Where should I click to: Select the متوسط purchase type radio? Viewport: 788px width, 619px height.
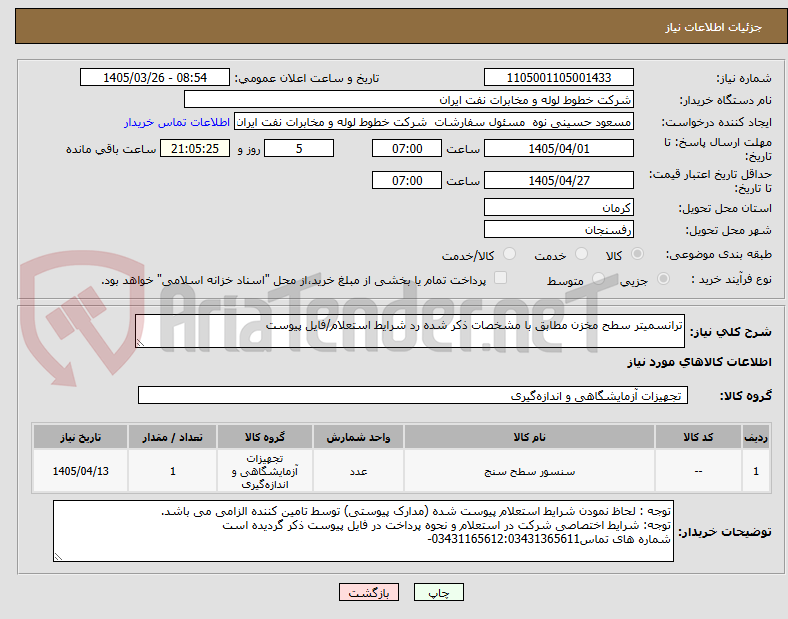tap(598, 278)
